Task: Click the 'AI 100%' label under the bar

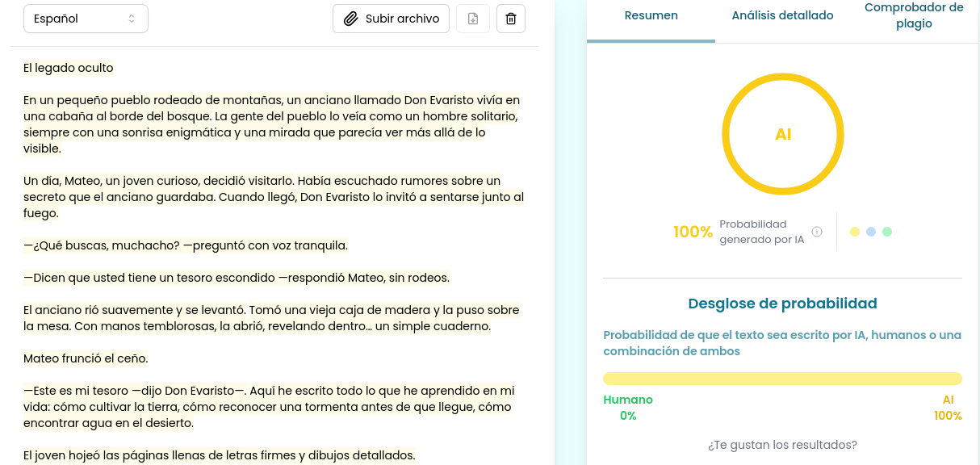Action: [x=948, y=408]
